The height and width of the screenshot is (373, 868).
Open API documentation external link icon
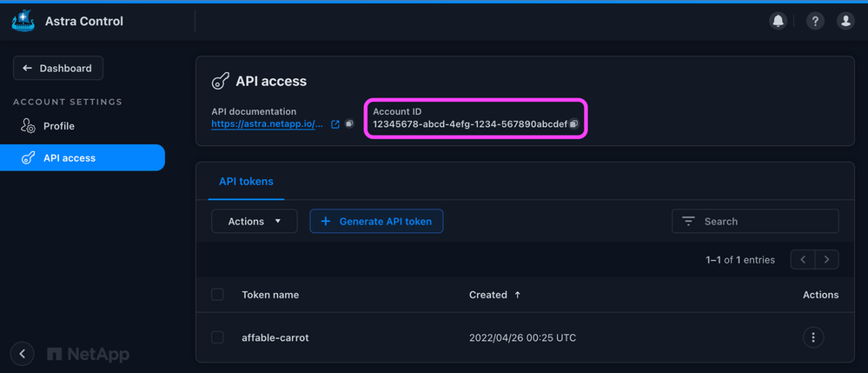tap(336, 124)
